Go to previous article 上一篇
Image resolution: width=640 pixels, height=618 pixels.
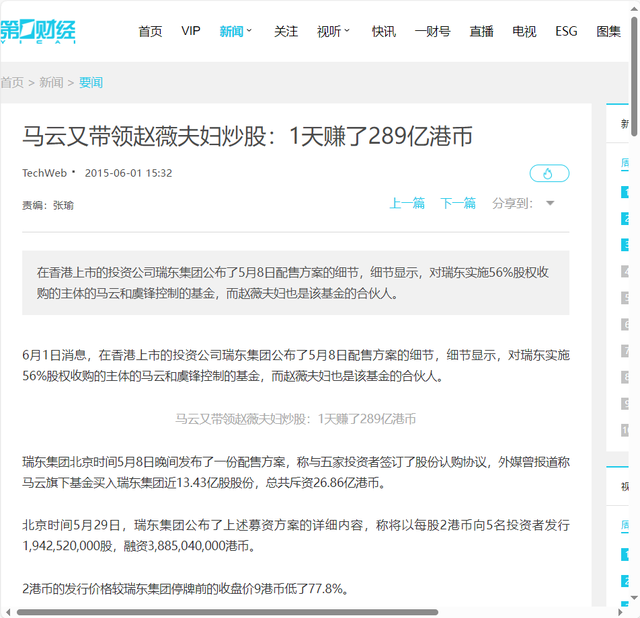tap(407, 203)
